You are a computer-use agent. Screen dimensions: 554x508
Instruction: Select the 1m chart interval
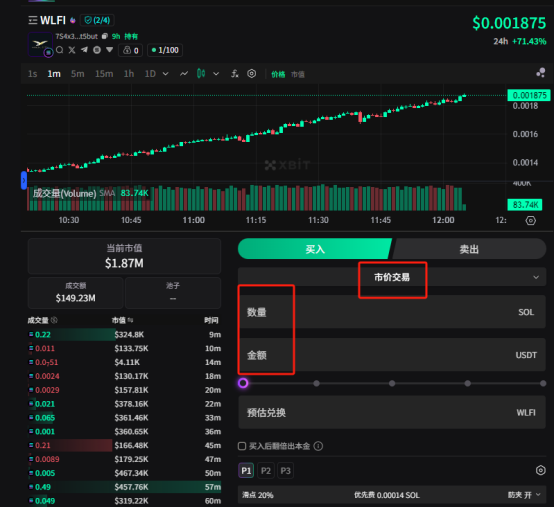[54, 74]
